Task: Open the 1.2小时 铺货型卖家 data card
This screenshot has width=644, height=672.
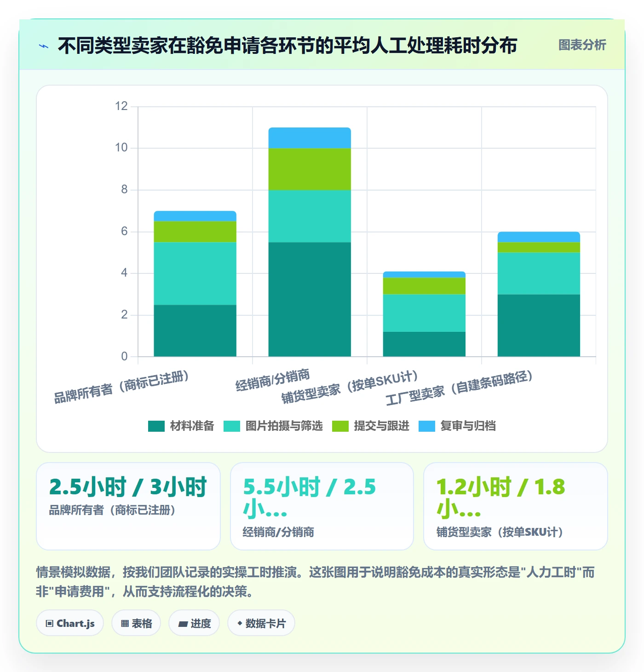Action: click(x=516, y=506)
